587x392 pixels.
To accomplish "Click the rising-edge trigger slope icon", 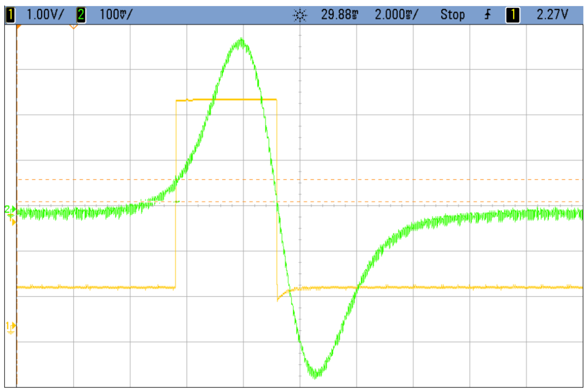I will tap(487, 15).
